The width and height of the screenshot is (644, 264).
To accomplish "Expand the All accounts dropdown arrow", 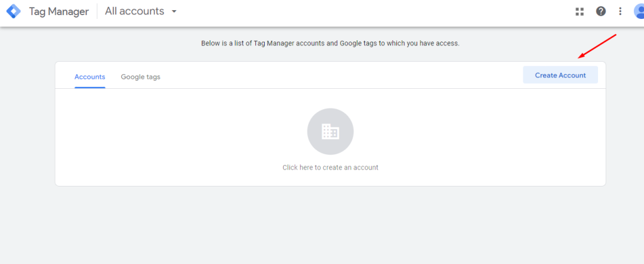I will pos(174,11).
